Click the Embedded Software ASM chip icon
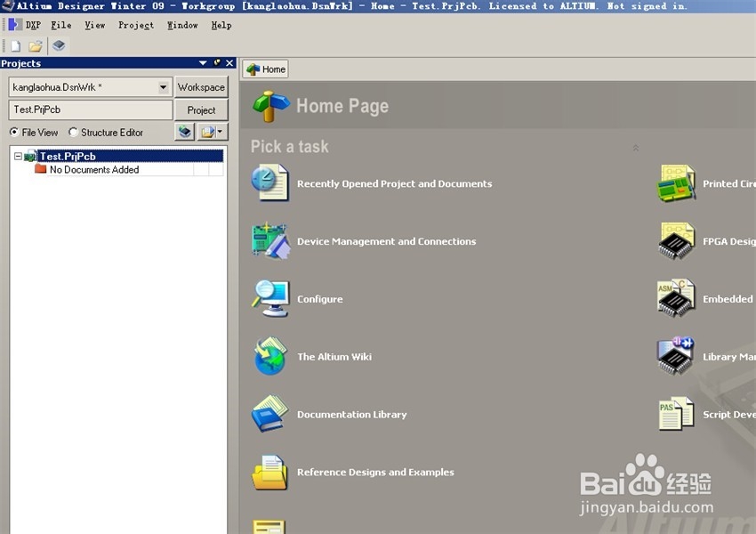 point(677,298)
